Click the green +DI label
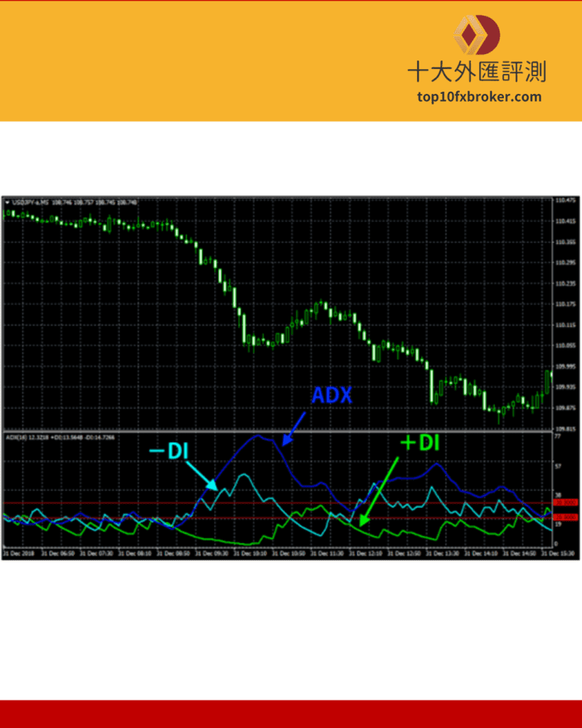 pyautogui.click(x=420, y=443)
